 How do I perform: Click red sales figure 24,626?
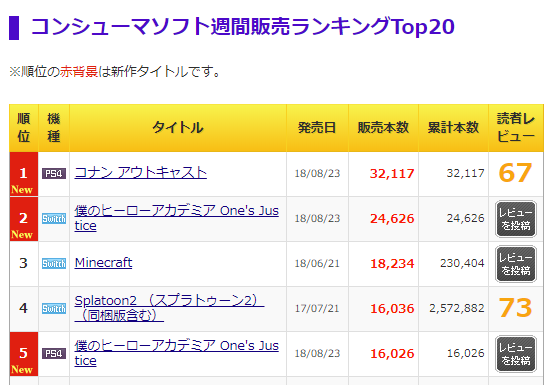pyautogui.click(x=392, y=219)
